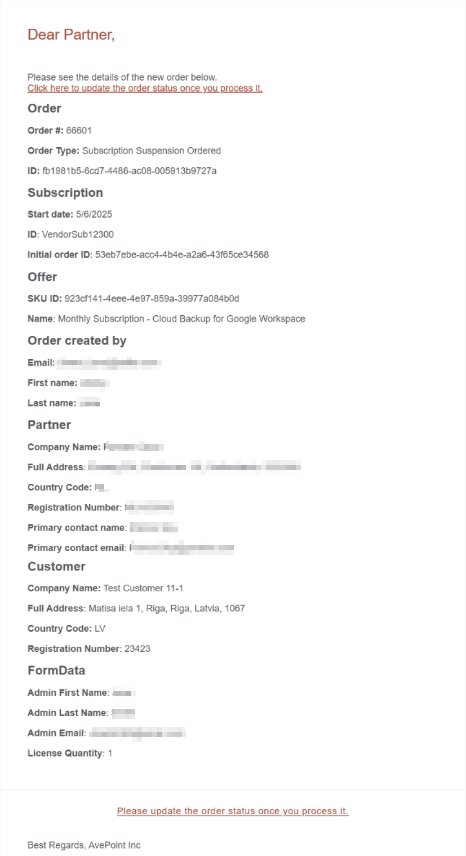Click the SKU ID 923cf141 value

pyautogui.click(x=152, y=299)
